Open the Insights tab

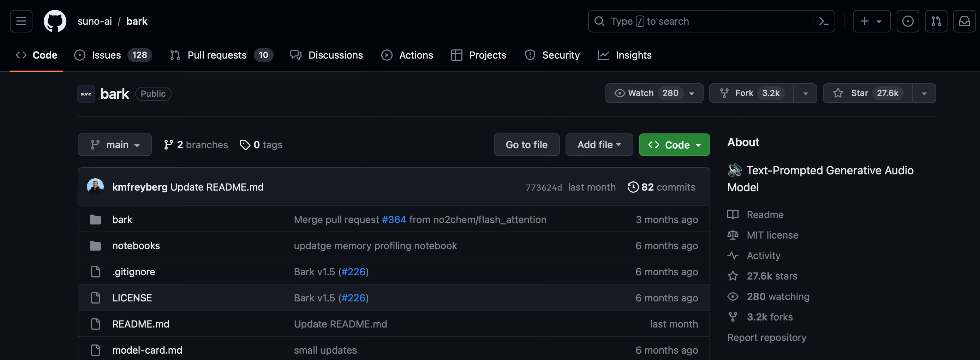[x=625, y=55]
